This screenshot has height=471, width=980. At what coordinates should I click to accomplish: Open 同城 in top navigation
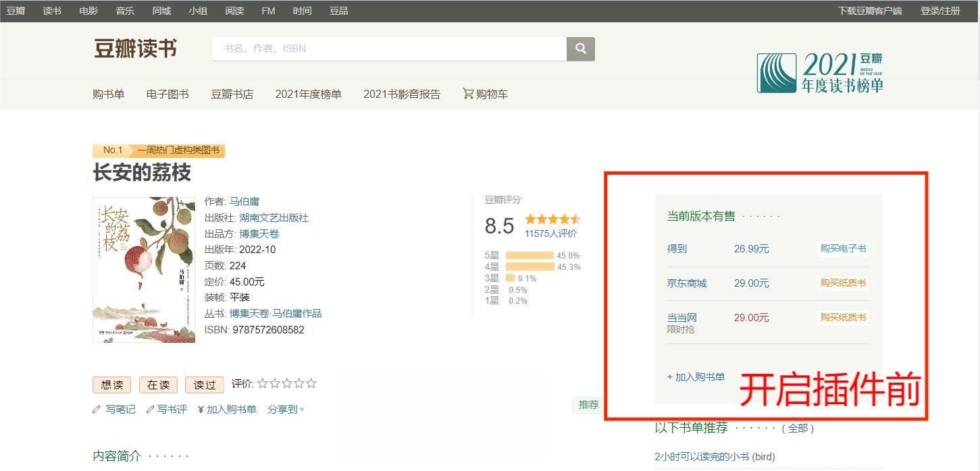tap(161, 11)
